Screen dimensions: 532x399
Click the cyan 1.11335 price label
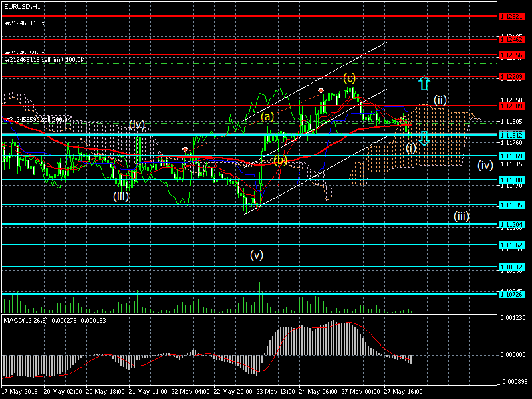coord(511,205)
